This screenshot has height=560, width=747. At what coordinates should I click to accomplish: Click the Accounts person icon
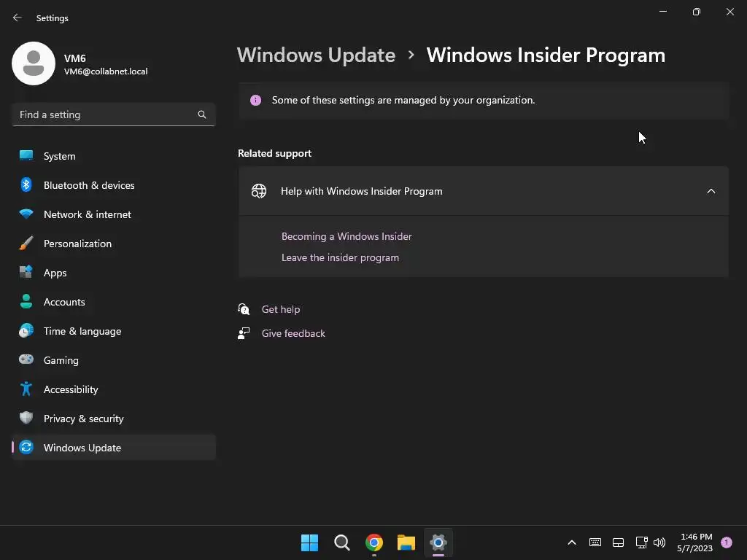point(26,301)
